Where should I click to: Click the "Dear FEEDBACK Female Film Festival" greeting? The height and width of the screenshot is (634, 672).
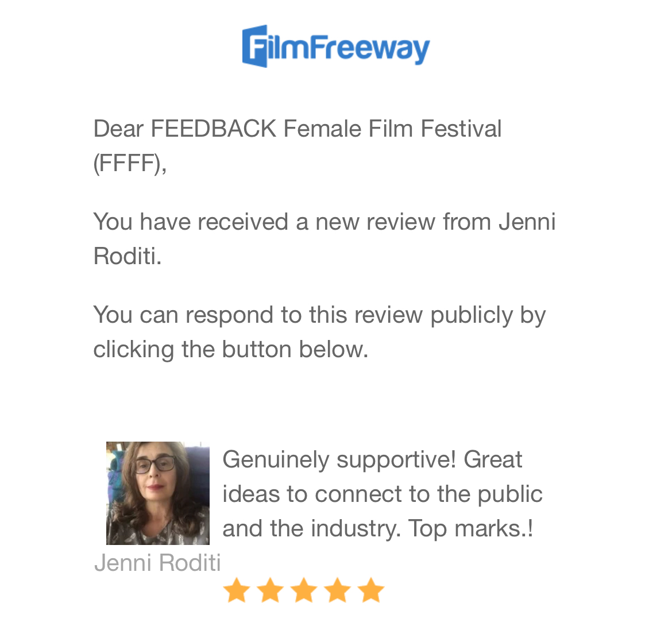tap(297, 129)
